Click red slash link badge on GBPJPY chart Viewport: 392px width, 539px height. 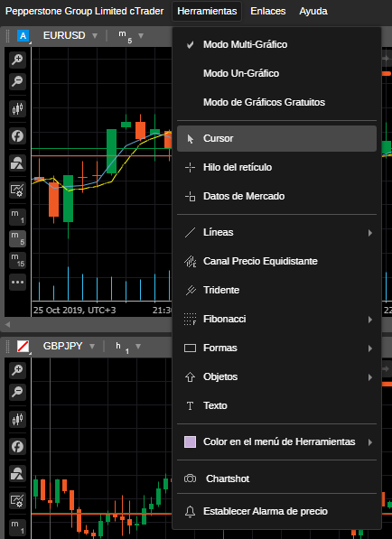(x=23, y=346)
